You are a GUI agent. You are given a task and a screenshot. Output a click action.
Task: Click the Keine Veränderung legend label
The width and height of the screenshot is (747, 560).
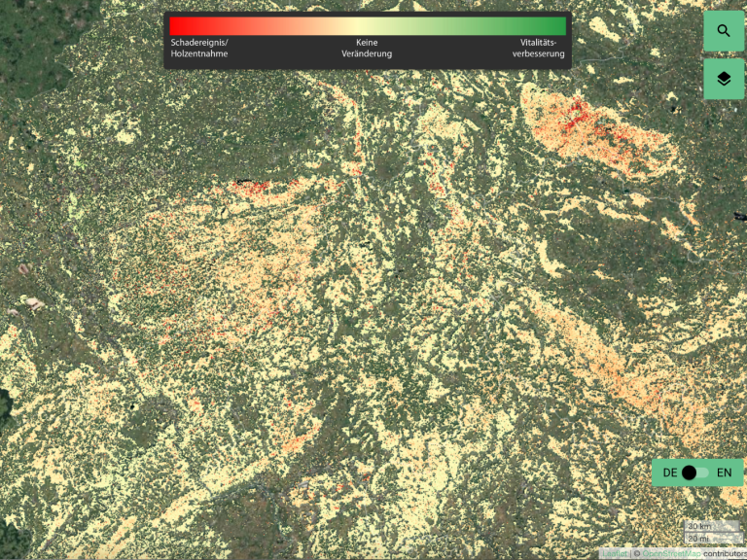click(x=367, y=49)
